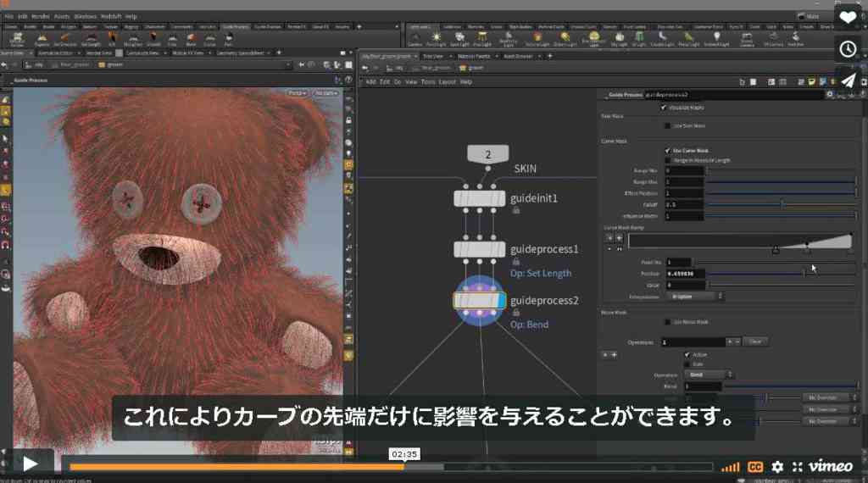Image resolution: width=868 pixels, height=483 pixels.
Task: Open the ramp Interpolation dropdown
Action: click(x=697, y=297)
